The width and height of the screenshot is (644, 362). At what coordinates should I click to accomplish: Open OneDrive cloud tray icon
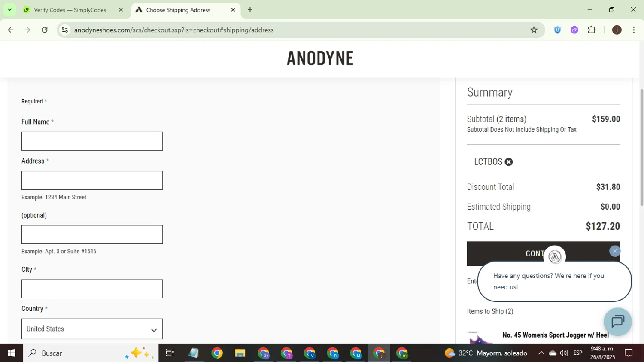tap(553, 353)
